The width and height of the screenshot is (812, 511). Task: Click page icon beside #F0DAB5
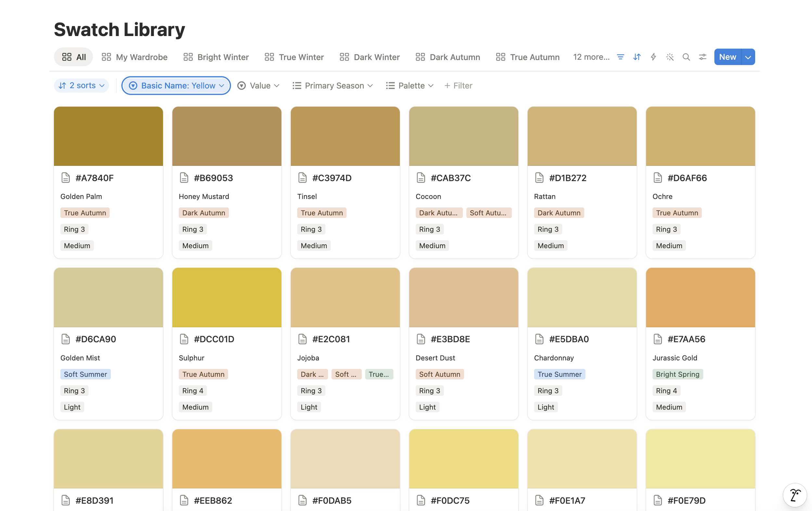point(302,500)
